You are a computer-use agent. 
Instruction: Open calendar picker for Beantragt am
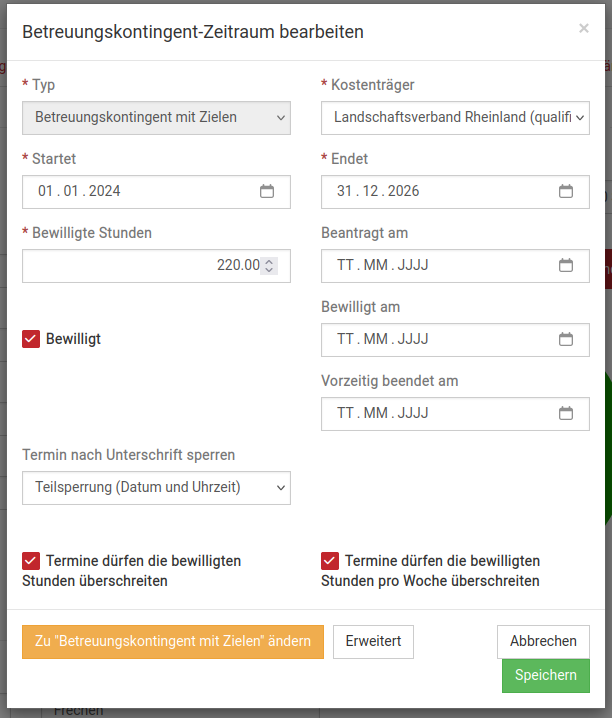click(566, 265)
